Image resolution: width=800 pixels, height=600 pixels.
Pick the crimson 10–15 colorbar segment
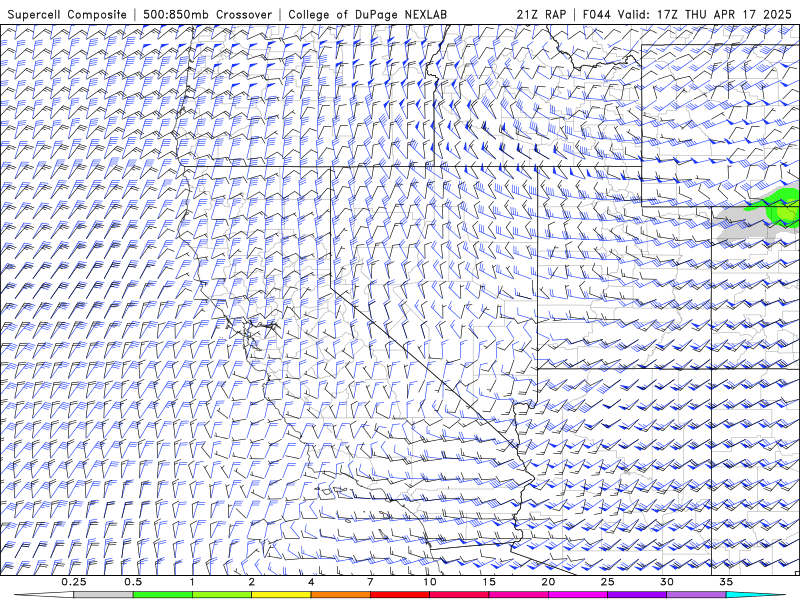click(459, 595)
